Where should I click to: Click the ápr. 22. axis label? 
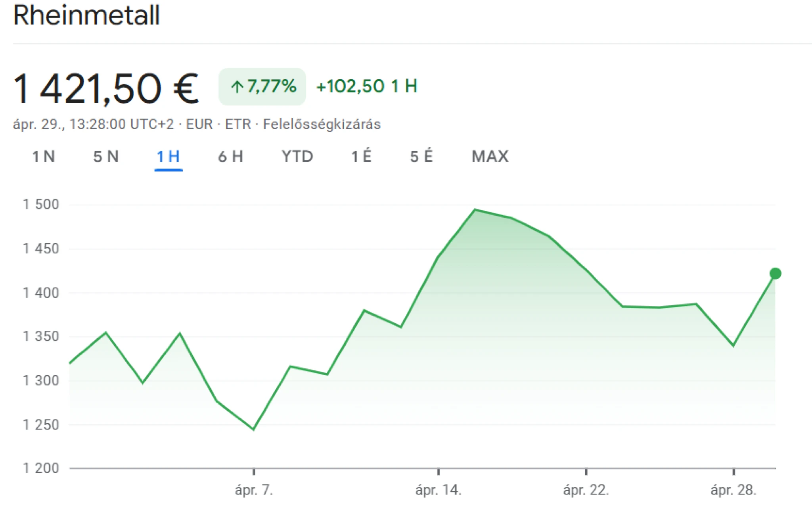point(586,490)
